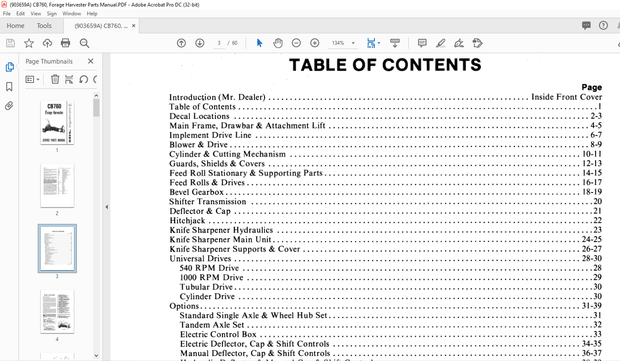Add a comment sticky note
The image size is (620, 361).
pos(422,43)
